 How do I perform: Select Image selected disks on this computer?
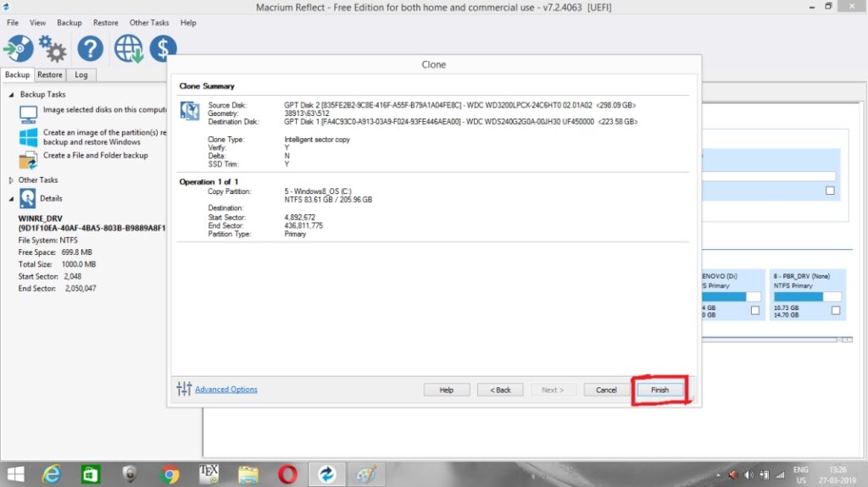104,109
